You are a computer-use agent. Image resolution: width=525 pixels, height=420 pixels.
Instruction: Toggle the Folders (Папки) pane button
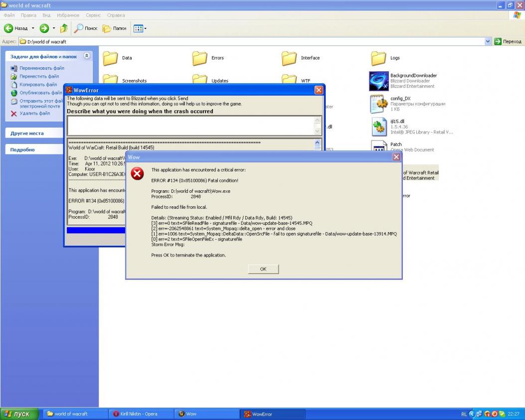[x=114, y=28]
